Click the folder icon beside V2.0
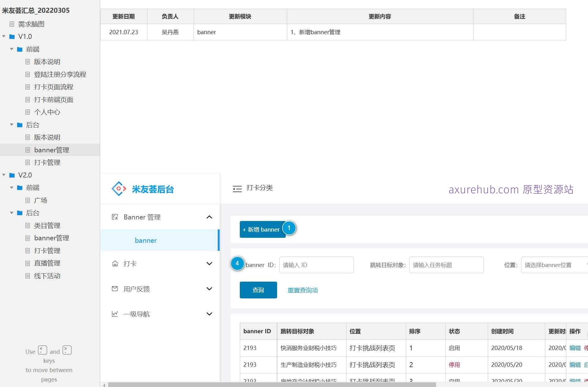588x387 pixels. click(x=12, y=175)
